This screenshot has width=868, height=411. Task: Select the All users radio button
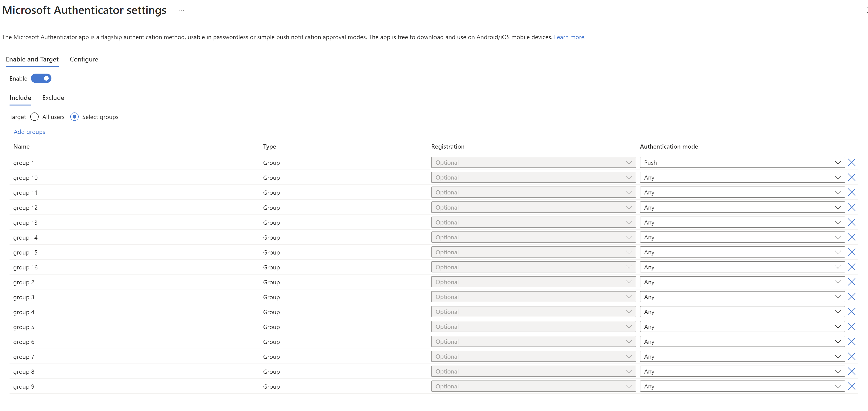(x=34, y=117)
